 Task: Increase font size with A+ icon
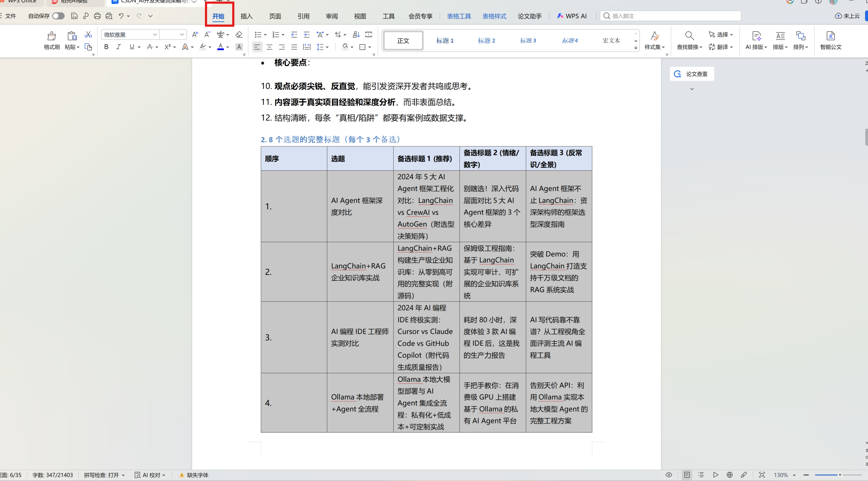click(195, 34)
